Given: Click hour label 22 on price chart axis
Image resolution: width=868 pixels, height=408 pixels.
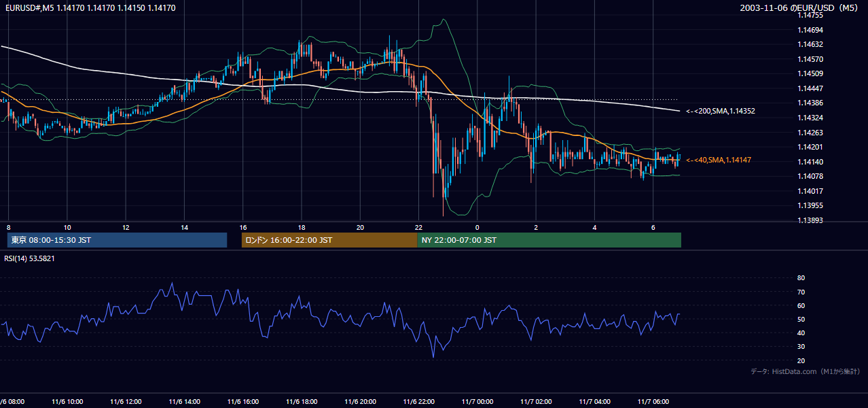Looking at the screenshot, I should click(418, 227).
